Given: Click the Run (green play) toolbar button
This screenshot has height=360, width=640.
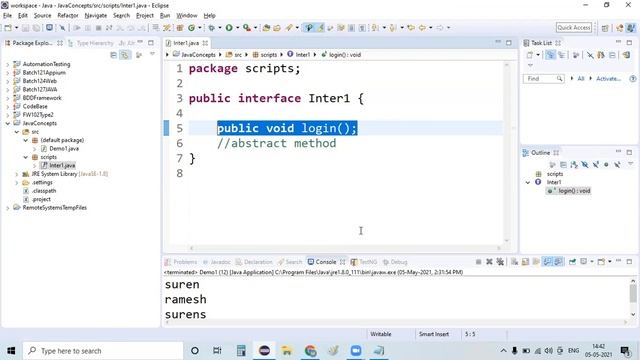Looking at the screenshot, I should click(229, 28).
